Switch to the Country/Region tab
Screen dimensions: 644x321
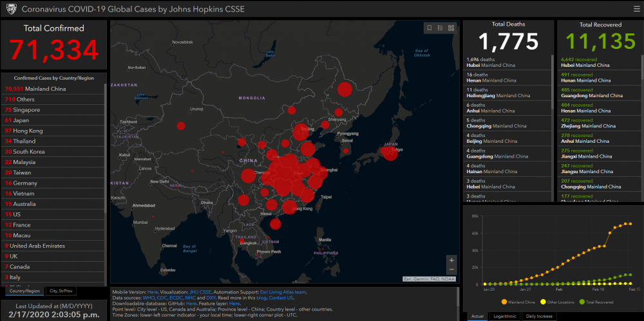[24, 291]
